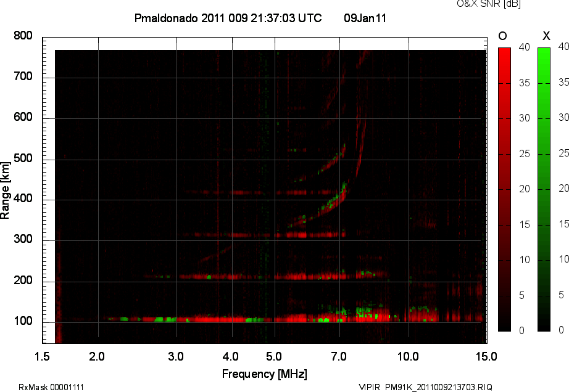Click the red O SNR color bar
Image resolution: width=569 pixels, height=392 pixels.
[504, 189]
